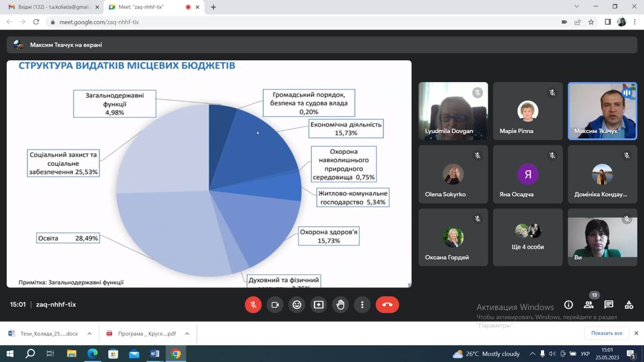This screenshot has height=362, width=644.
Task: Open camera permission icon in address bar
Action: pyautogui.click(x=564, y=22)
